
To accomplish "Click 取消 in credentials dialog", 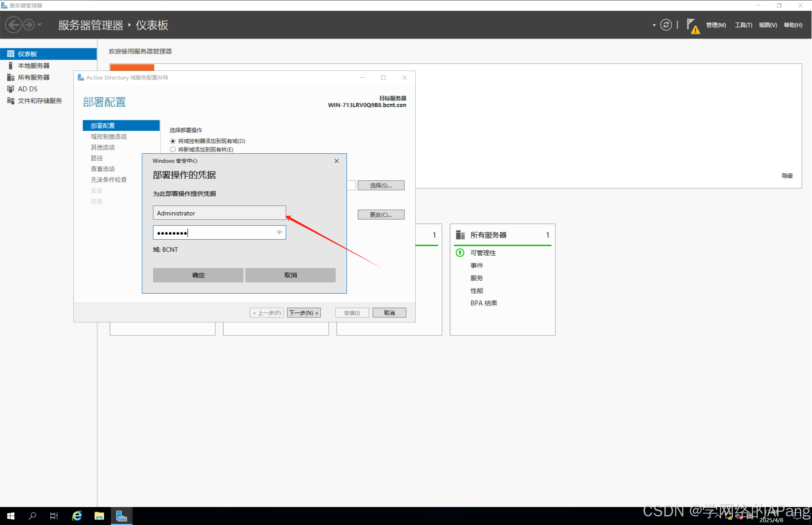I will (290, 275).
